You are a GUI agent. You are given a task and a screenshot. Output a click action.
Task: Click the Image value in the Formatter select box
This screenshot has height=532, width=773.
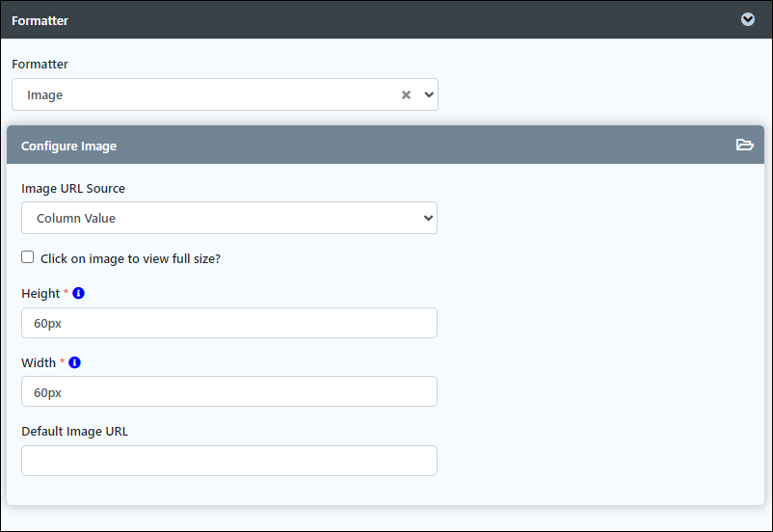coord(45,95)
